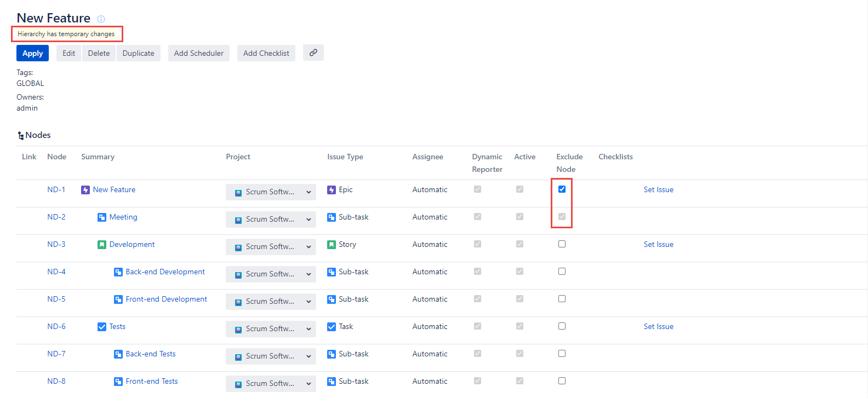This screenshot has width=868, height=398.
Task: Click the Nodes hierarchy icon
Action: (x=21, y=135)
